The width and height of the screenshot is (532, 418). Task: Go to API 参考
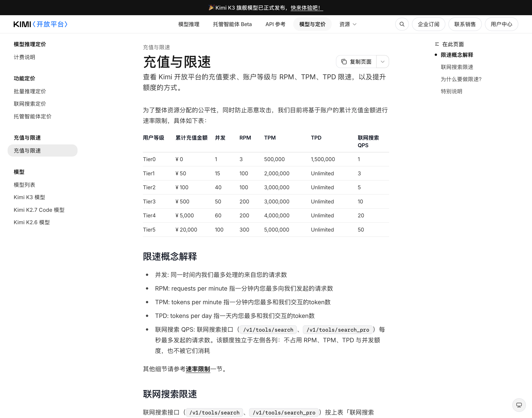click(x=275, y=24)
